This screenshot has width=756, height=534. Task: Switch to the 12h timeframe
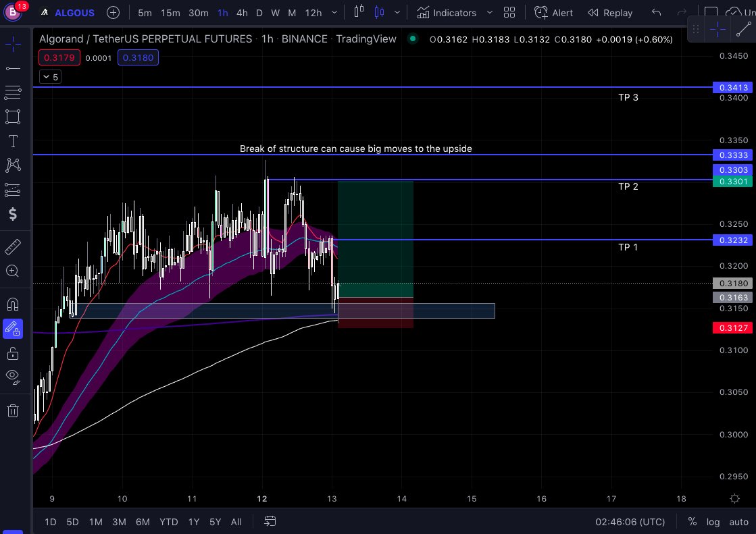313,13
